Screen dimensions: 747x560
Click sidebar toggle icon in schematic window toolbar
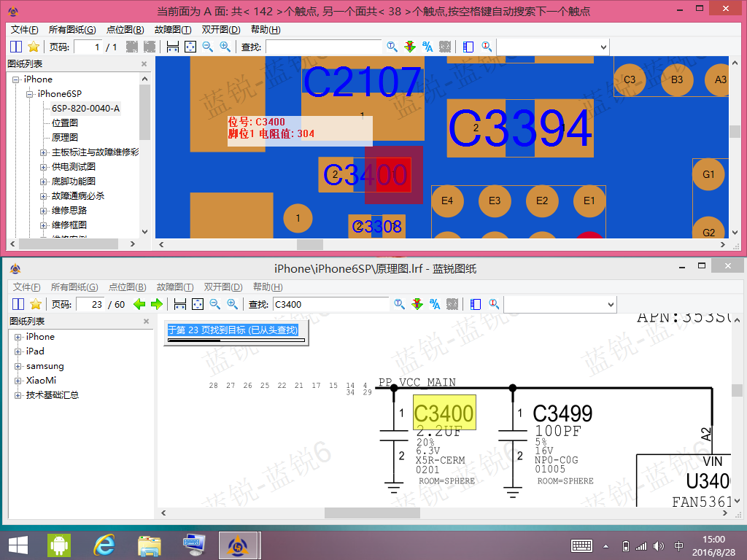(476, 304)
